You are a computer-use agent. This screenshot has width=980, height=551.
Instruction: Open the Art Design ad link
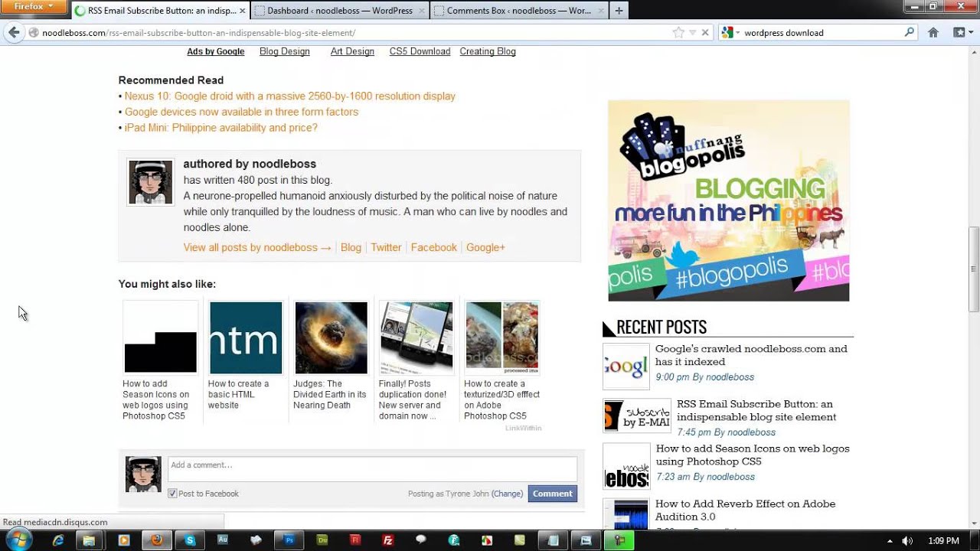pos(352,51)
